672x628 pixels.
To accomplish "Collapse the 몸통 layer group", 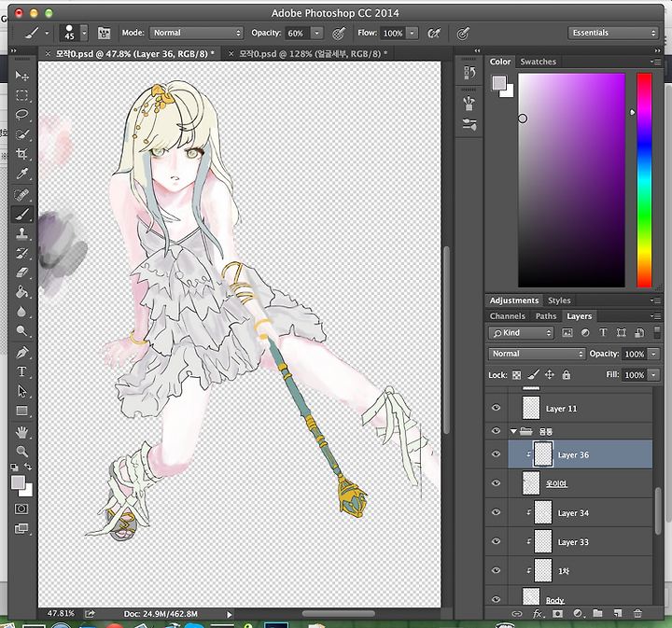I will 513,431.
